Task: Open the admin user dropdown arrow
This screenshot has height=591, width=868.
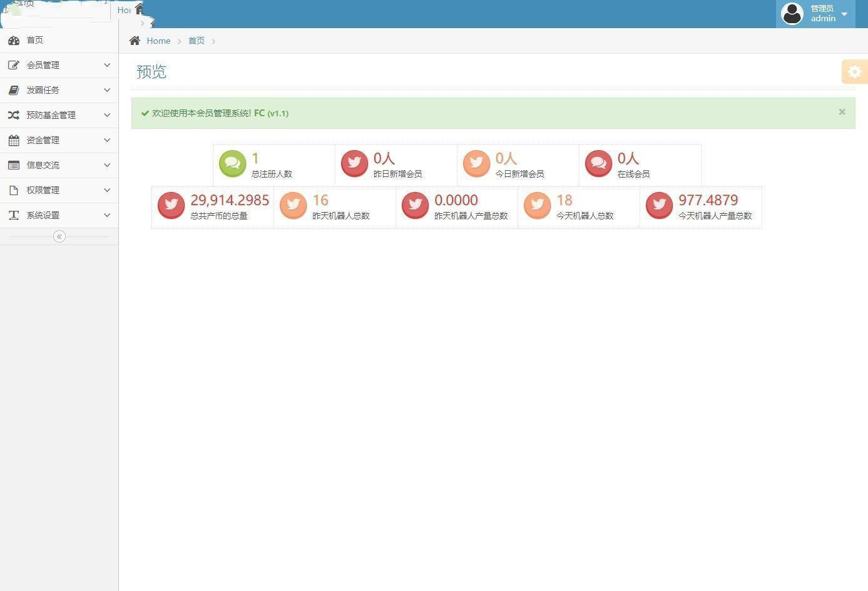Action: (844, 14)
